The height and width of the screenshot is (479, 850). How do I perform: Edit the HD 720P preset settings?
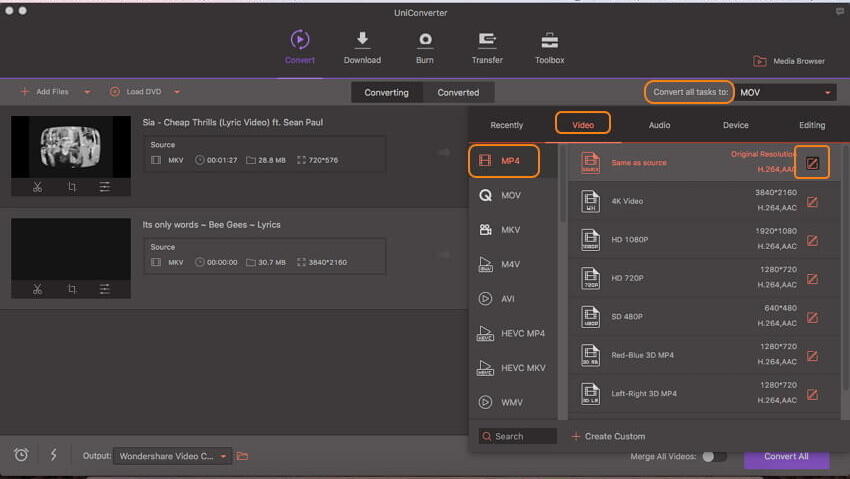click(x=812, y=279)
